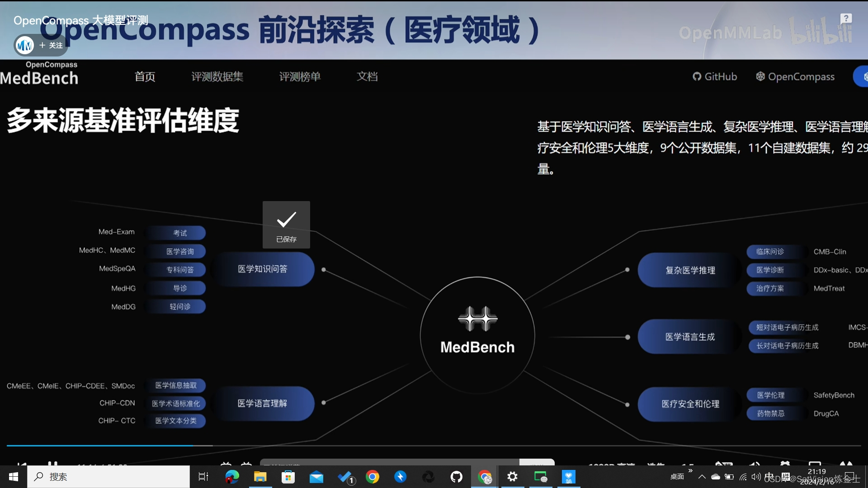Select the 医学伦理 tag pill
The image size is (868, 488).
point(776,395)
